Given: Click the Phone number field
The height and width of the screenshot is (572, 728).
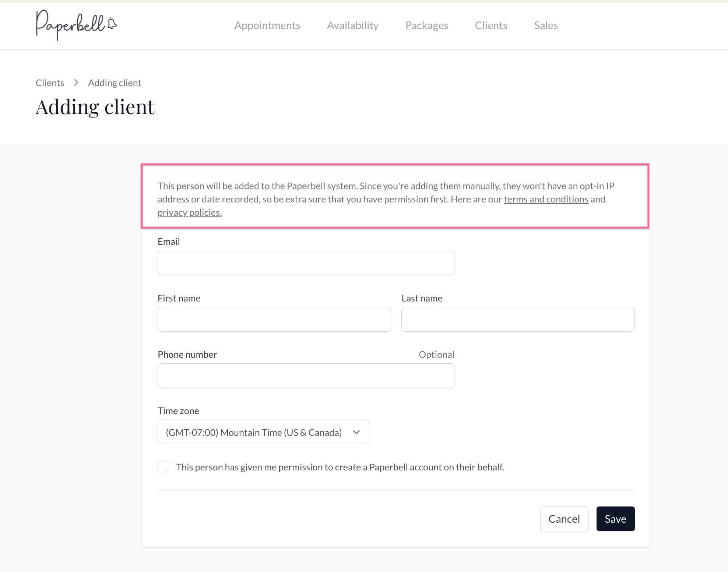Looking at the screenshot, I should click(306, 375).
